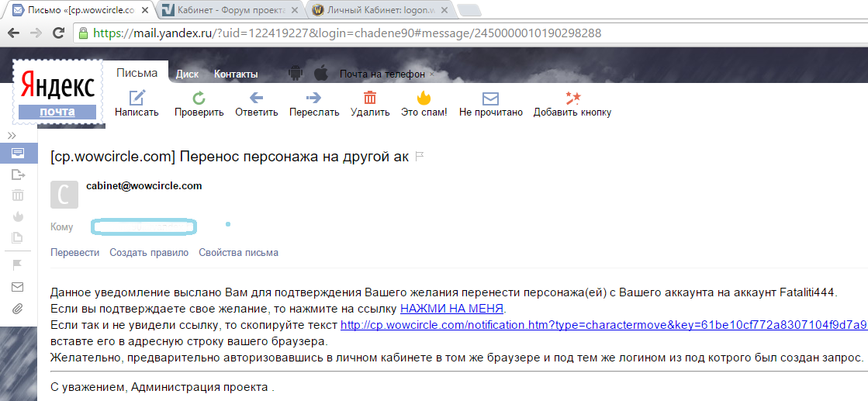Dismiss Почта на телефон with small x
The width and height of the screenshot is (868, 401).
(432, 74)
